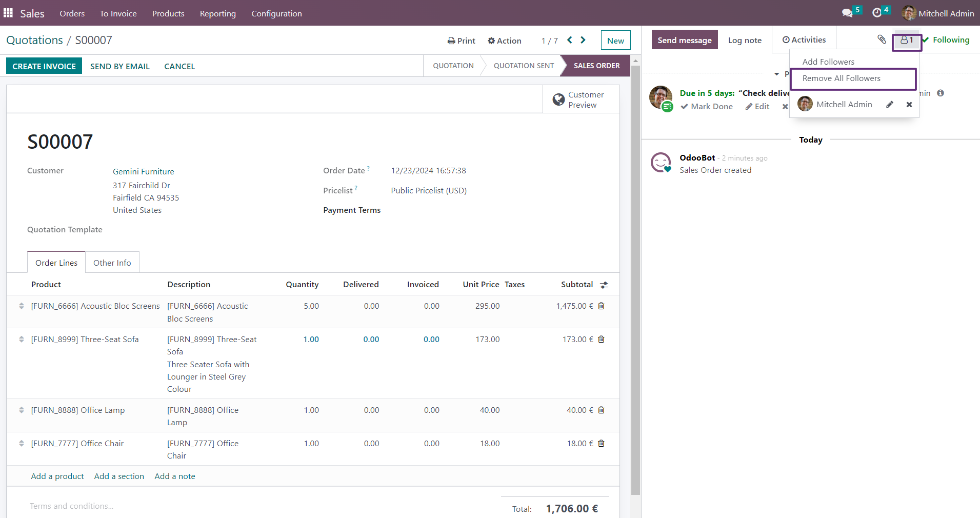Screen dimensions: 980x518
Task: Go back to Quotations breadcrumb
Action: point(34,40)
